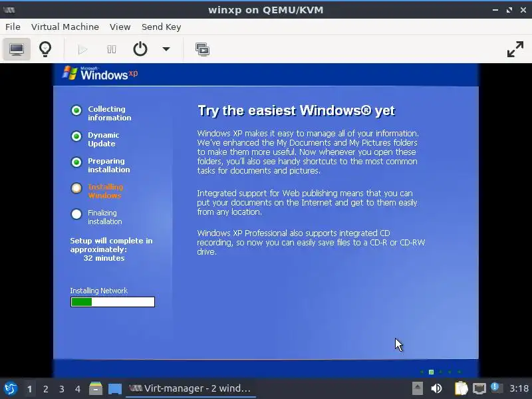Click the '32 minutes' remaining time text

point(104,258)
